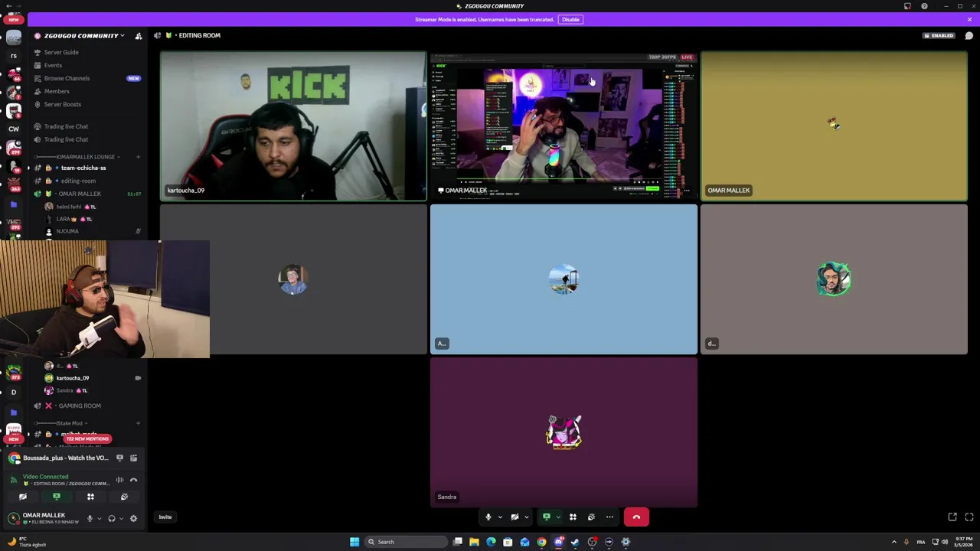
Task: Toggle screen sharing in the call bar
Action: click(546, 517)
